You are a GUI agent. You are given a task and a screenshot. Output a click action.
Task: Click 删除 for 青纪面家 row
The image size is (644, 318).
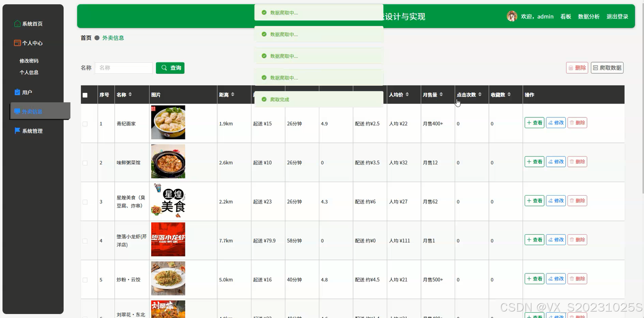coord(577,123)
